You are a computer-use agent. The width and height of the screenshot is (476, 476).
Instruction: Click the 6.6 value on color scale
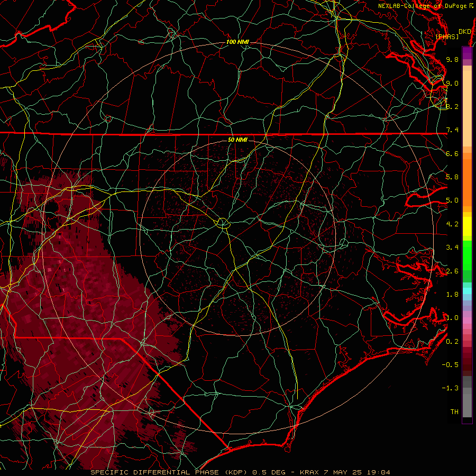452,153
